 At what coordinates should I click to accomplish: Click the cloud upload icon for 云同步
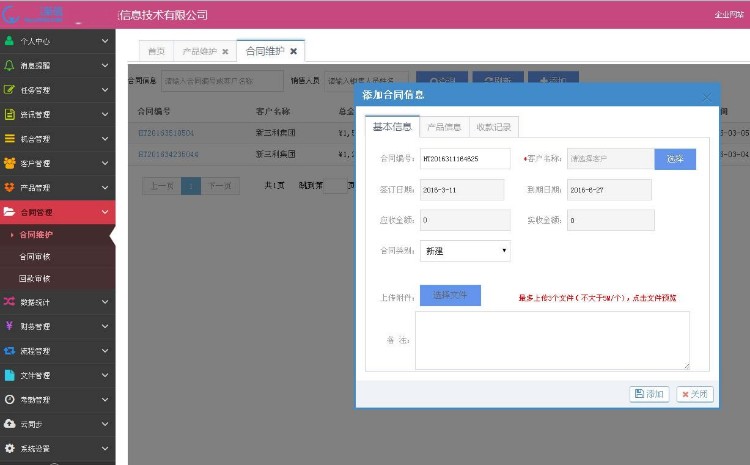[x=9, y=423]
